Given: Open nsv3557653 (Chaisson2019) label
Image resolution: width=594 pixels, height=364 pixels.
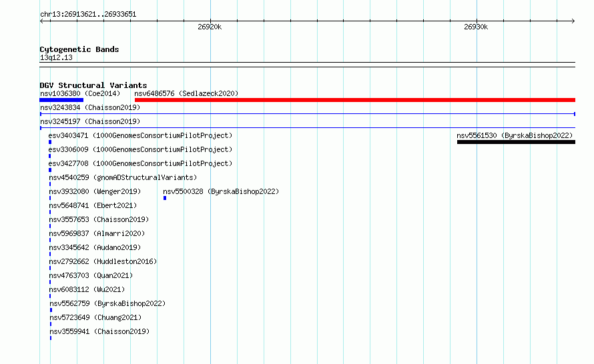Looking at the screenshot, I should click(x=99, y=219).
